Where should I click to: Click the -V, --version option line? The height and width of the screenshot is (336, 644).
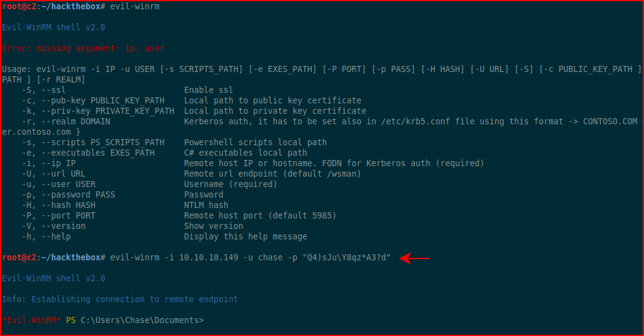[132, 226]
